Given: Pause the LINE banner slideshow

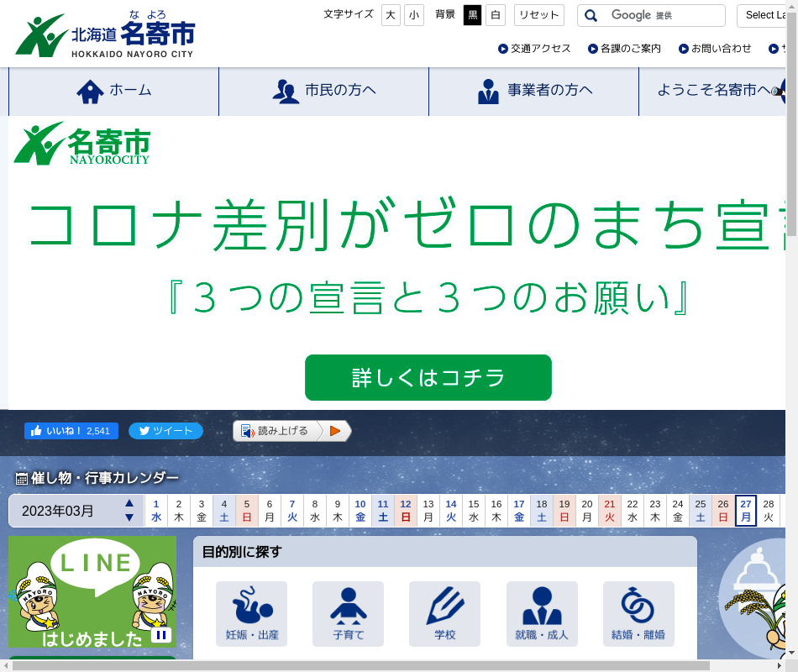Looking at the screenshot, I should [x=161, y=635].
